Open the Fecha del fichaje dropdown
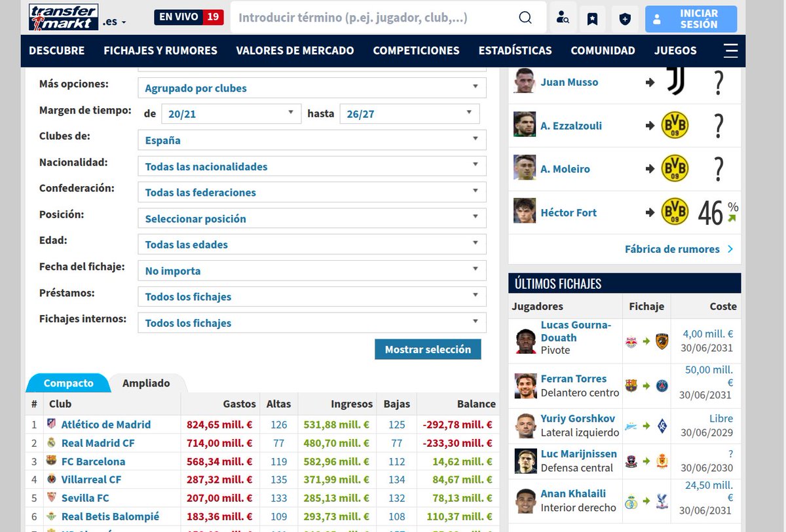Image resolution: width=786 pixels, height=532 pixels. 312,271
